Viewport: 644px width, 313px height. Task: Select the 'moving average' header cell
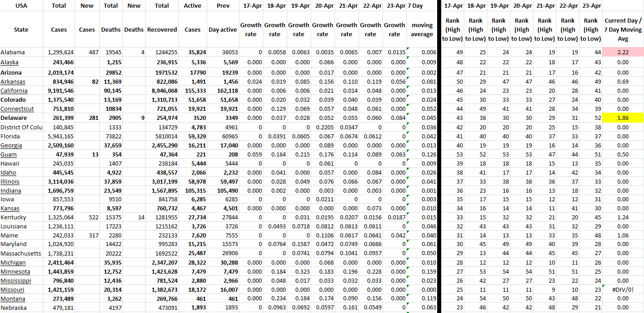(422, 29)
